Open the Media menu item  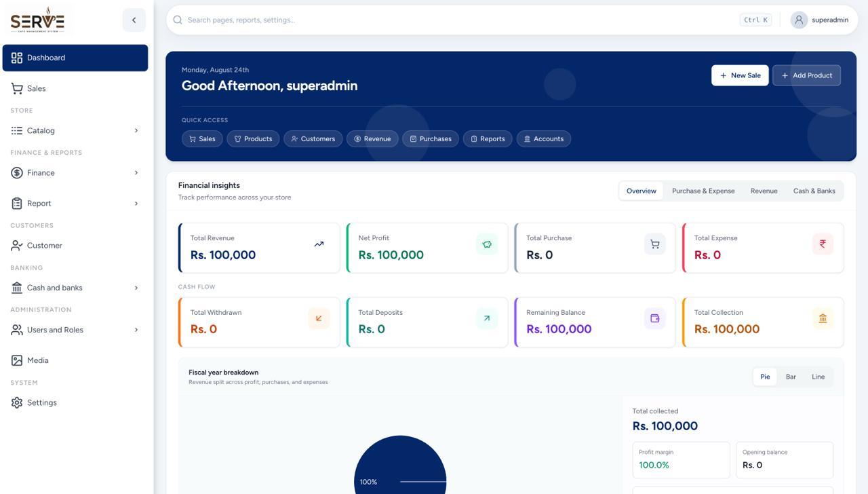point(75,360)
